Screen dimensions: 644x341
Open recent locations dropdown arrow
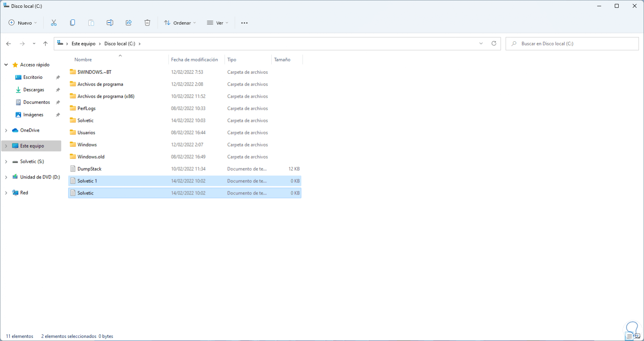34,44
